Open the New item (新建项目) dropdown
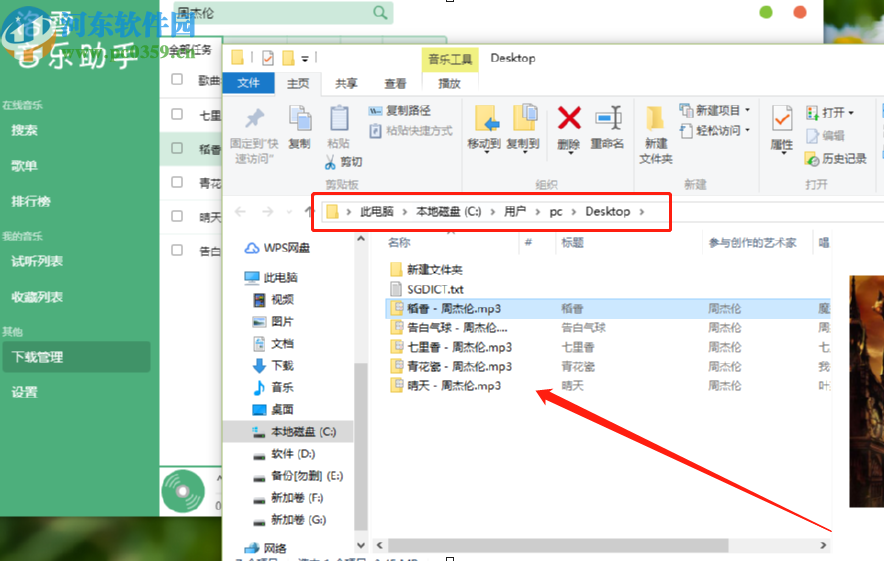The height and width of the screenshot is (561, 884). click(x=715, y=110)
